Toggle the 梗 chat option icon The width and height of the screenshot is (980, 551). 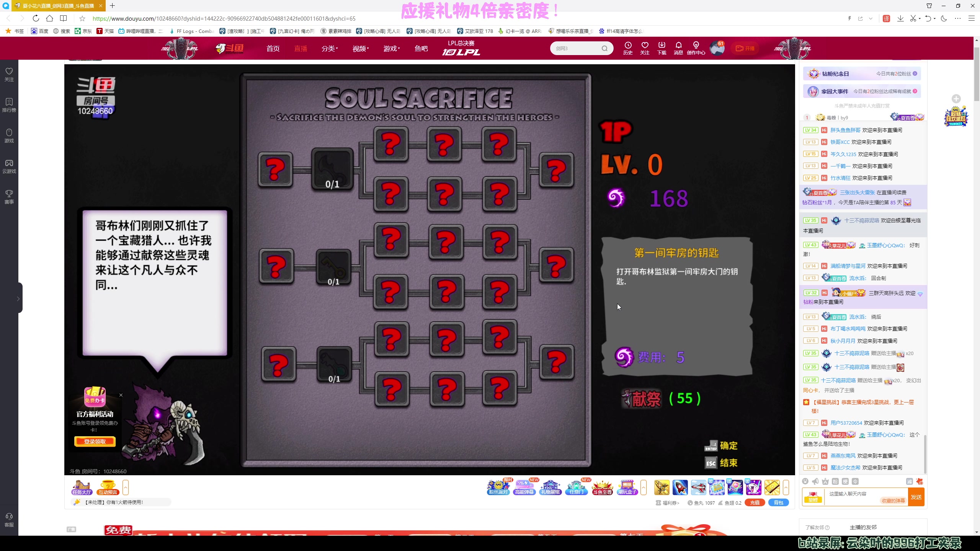tap(845, 481)
